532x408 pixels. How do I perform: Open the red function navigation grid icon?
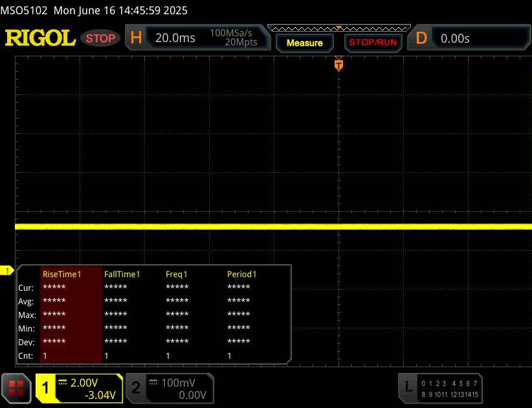click(17, 388)
